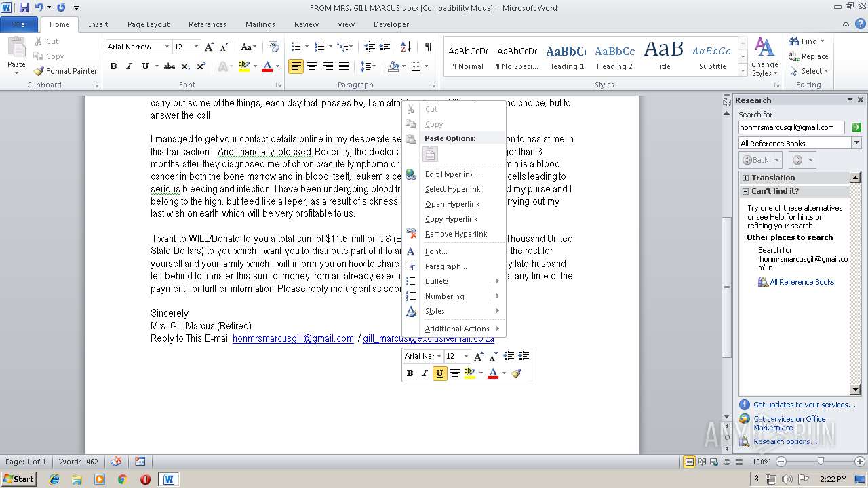Sort the selected text alphabetically
This screenshot has height=488, width=868.
[x=406, y=47]
